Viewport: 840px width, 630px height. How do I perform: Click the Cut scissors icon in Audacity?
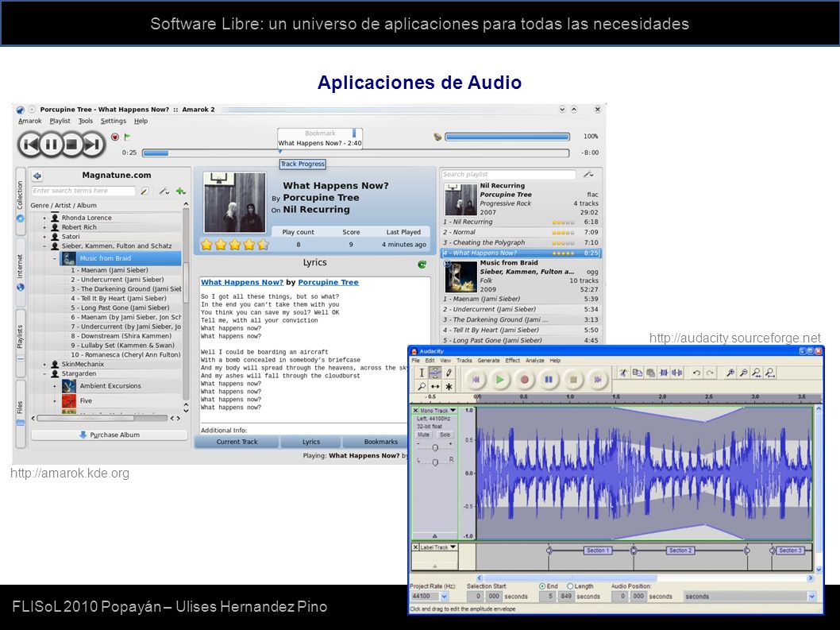pyautogui.click(x=623, y=373)
